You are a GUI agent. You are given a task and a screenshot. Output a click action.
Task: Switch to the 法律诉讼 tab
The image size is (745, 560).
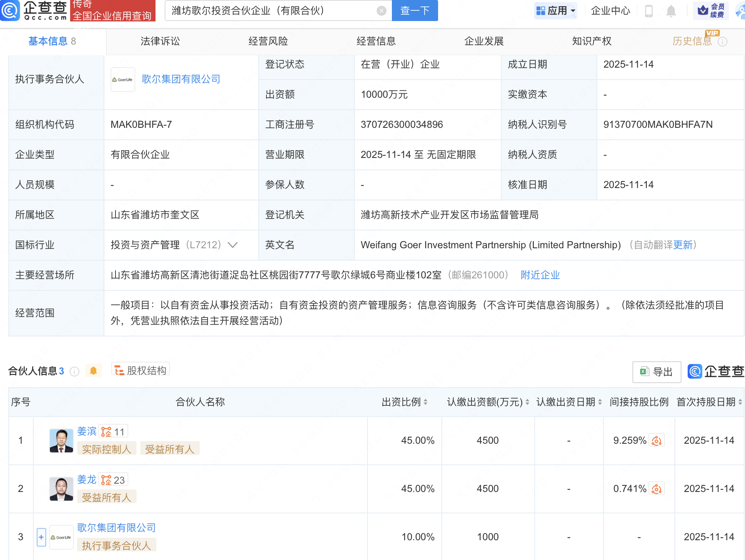pyautogui.click(x=160, y=41)
